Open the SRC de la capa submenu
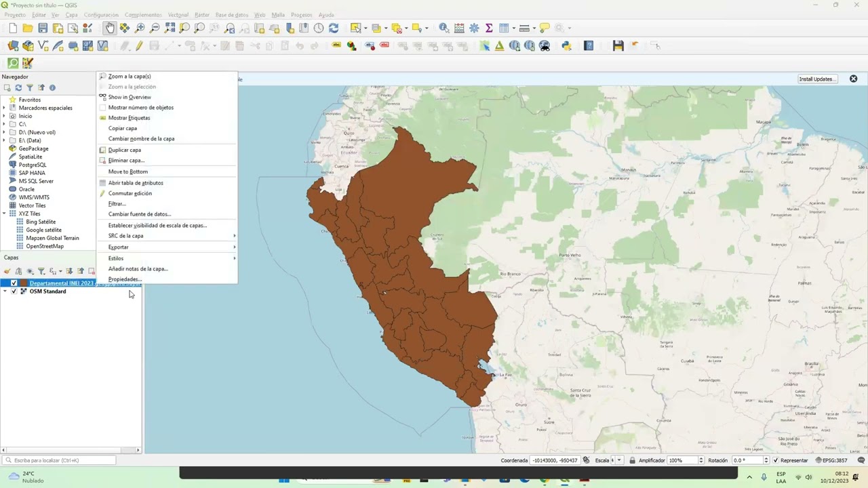868x488 pixels. 167,236
